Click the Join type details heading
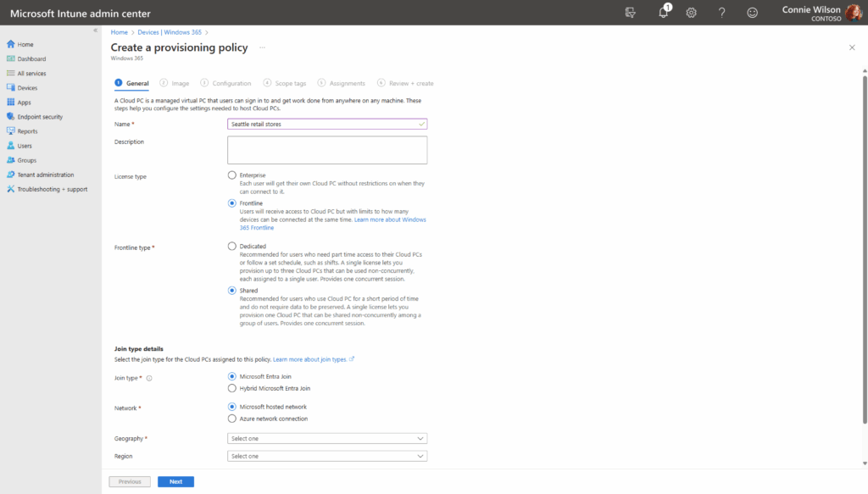This screenshot has width=868, height=494. tap(139, 349)
